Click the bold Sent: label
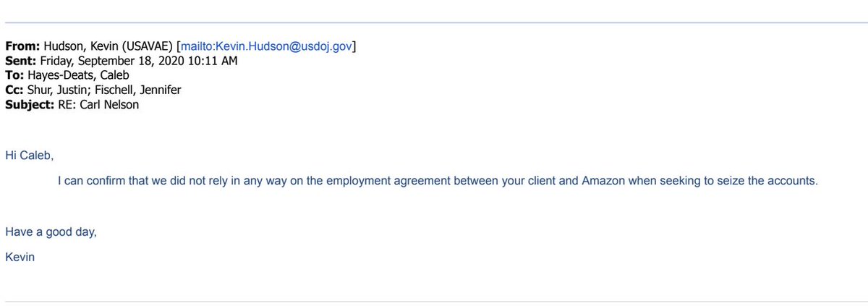The width and height of the screenshot is (868, 306). [20, 61]
